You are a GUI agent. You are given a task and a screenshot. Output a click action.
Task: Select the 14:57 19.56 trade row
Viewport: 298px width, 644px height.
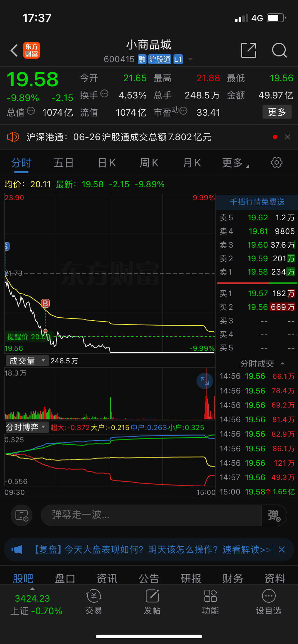click(x=257, y=478)
